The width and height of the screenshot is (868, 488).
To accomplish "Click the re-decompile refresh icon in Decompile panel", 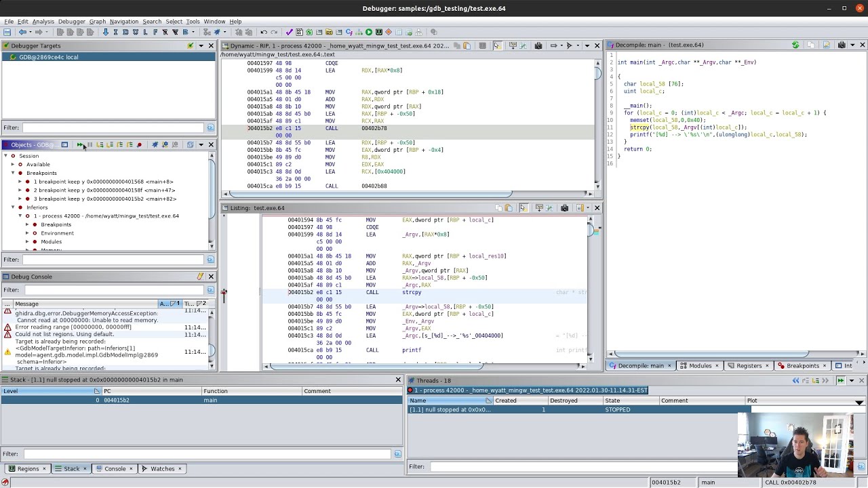I will point(795,45).
